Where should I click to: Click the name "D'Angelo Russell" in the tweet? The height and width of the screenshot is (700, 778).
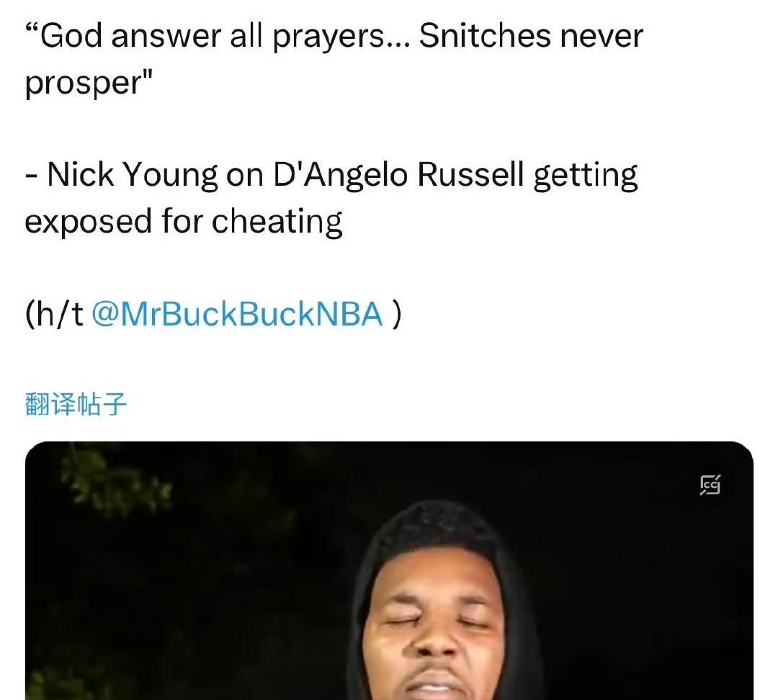click(398, 174)
